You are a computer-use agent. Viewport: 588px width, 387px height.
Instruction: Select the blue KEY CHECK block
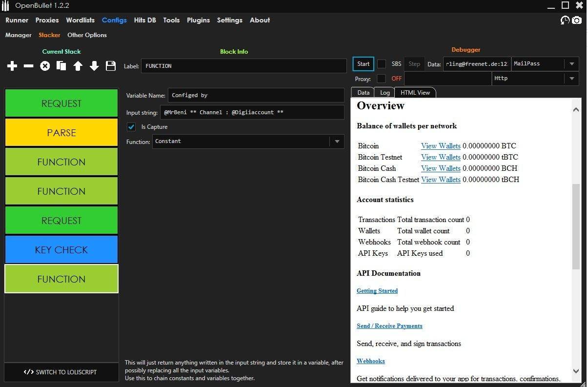tap(61, 250)
